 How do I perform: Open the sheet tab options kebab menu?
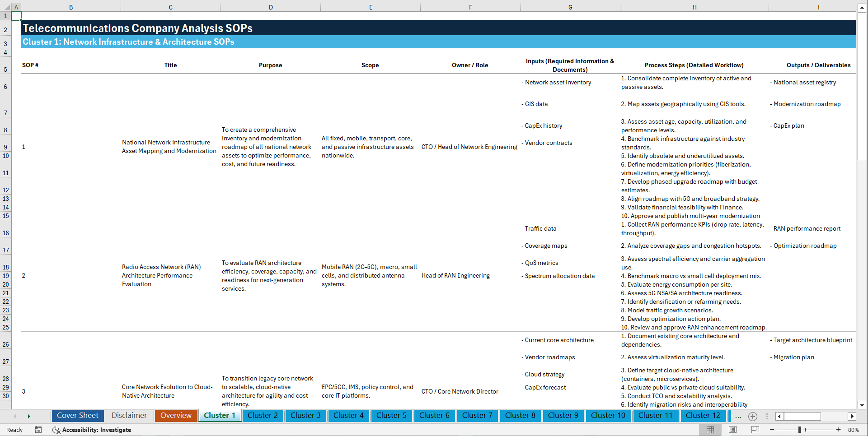[x=767, y=416]
